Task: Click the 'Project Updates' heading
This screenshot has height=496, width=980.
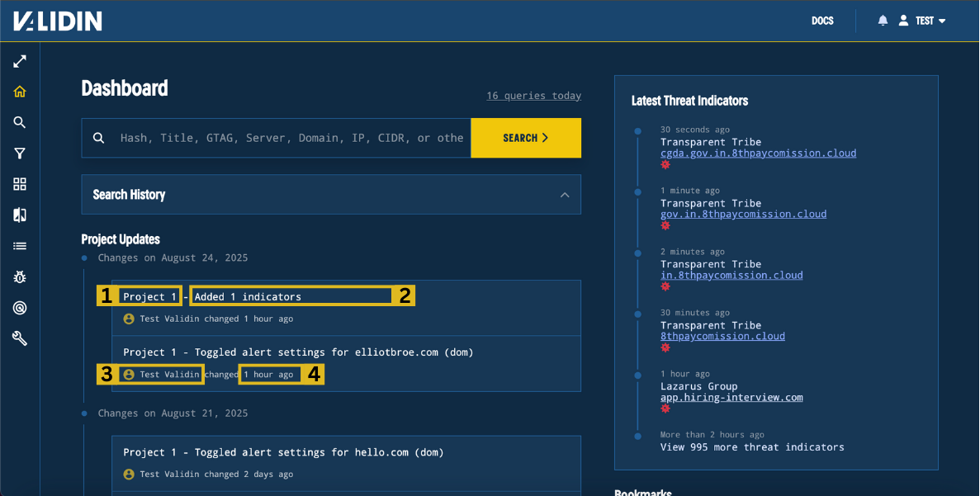Action: click(x=121, y=240)
